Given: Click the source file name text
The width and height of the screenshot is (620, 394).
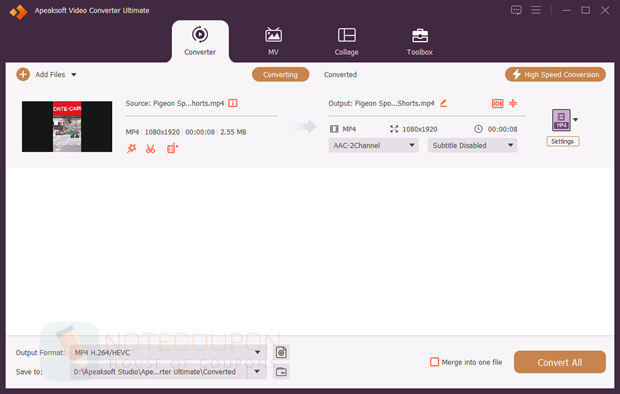Looking at the screenshot, I should pos(175,103).
